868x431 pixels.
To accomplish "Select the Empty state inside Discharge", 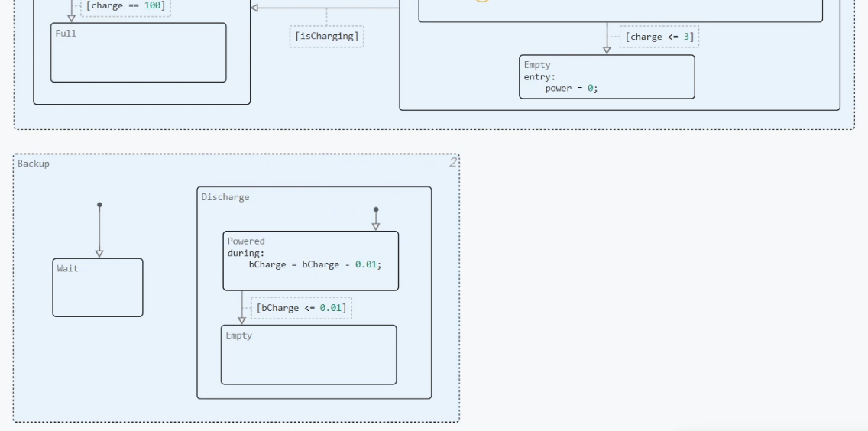I will coord(309,355).
